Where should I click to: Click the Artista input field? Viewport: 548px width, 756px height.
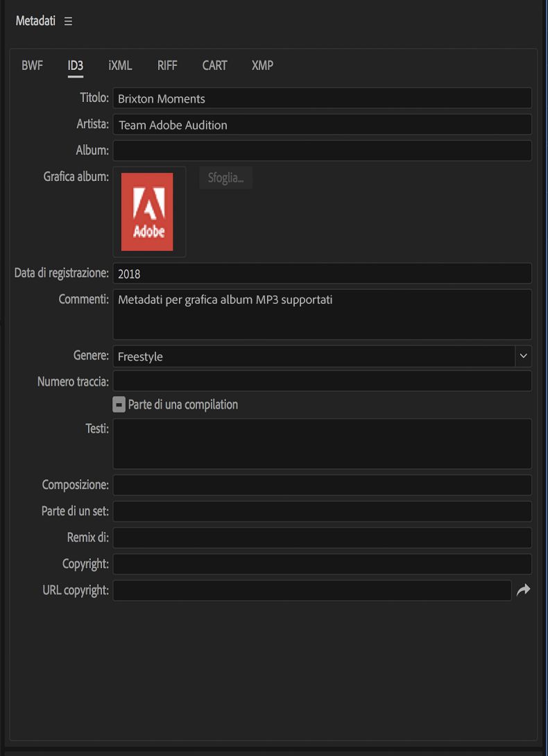322,125
